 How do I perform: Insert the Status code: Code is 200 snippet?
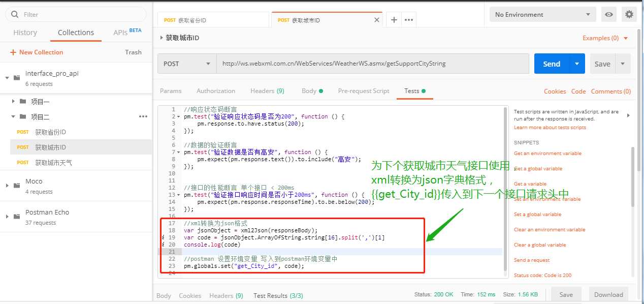pos(542,275)
